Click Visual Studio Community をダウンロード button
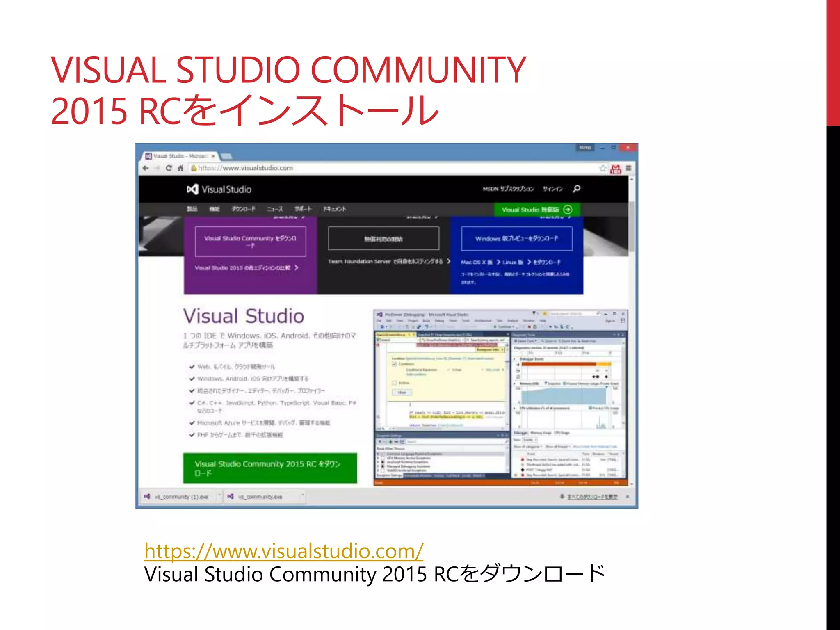 point(250,241)
